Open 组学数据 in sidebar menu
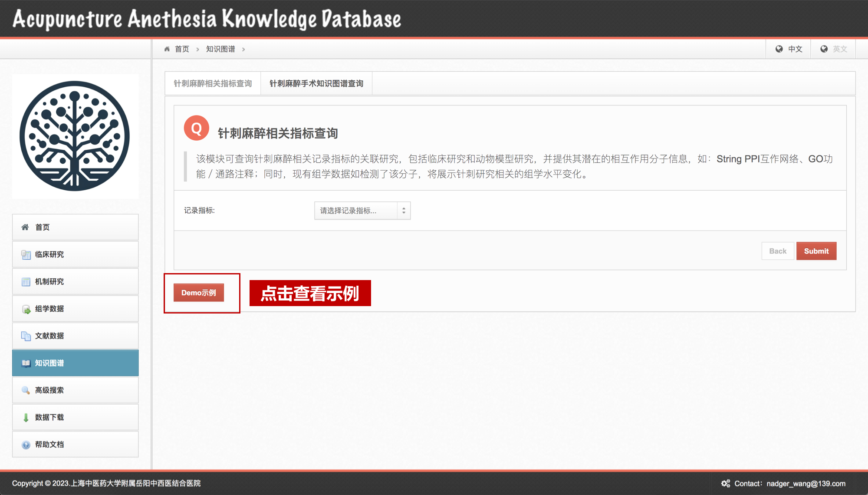 coord(49,309)
